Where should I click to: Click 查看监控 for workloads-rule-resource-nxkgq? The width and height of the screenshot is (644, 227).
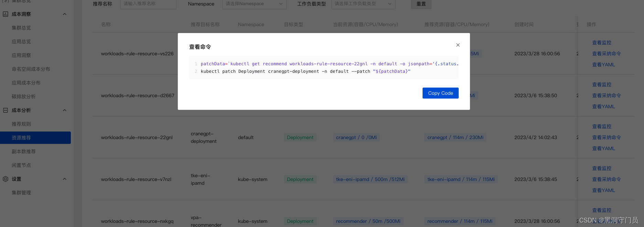click(x=602, y=210)
